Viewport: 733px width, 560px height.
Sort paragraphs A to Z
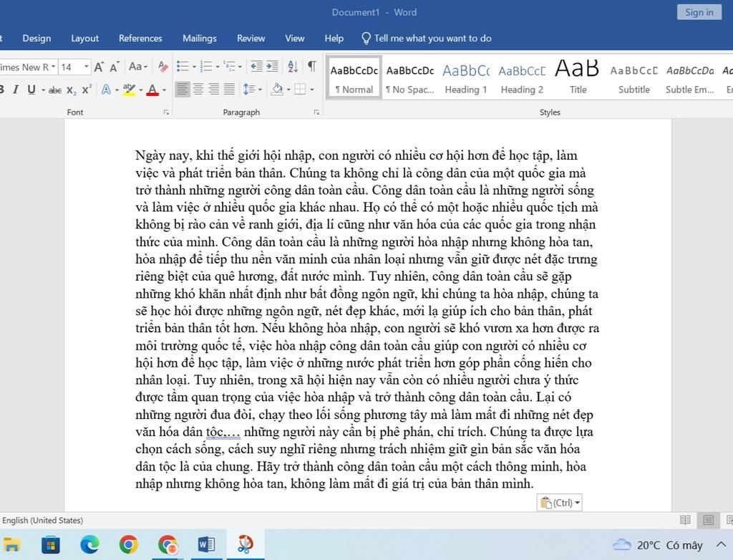293,67
